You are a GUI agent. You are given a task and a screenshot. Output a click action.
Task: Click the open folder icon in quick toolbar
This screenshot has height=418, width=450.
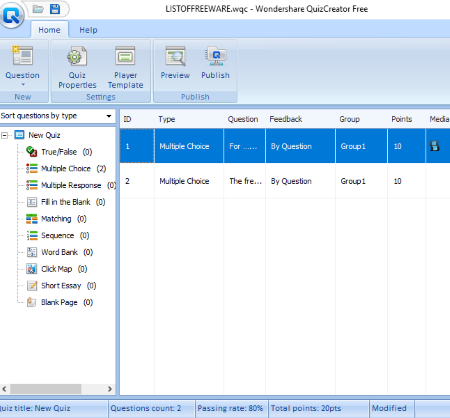(x=38, y=9)
